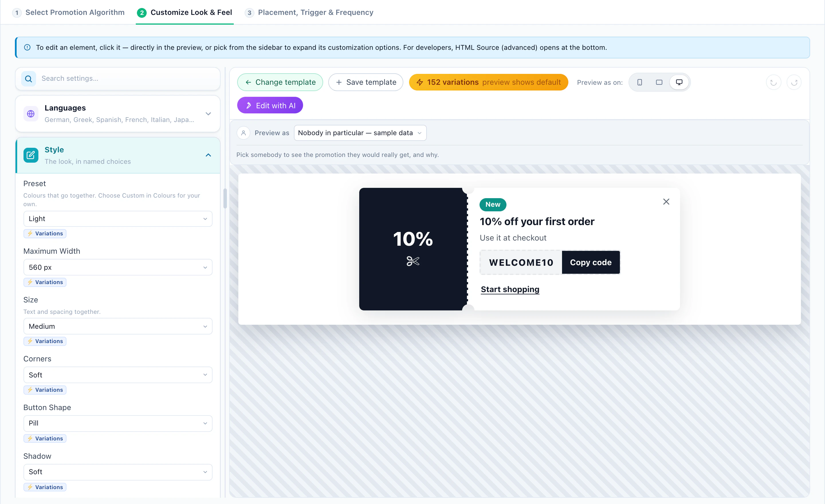825x504 pixels.
Task: Open the Preset dropdown showing Light
Action: coord(117,219)
